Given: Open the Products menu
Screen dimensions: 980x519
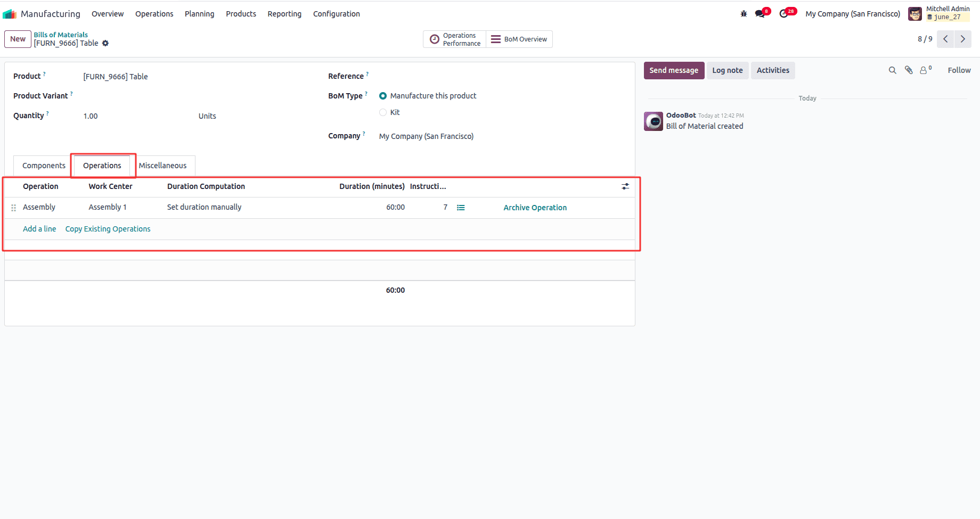Looking at the screenshot, I should [x=241, y=14].
